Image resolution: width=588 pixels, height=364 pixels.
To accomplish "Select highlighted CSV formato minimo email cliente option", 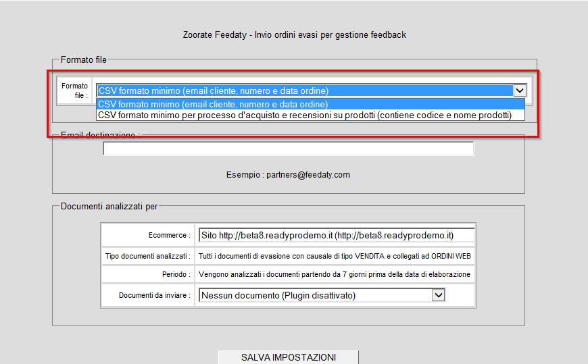I will [x=310, y=104].
